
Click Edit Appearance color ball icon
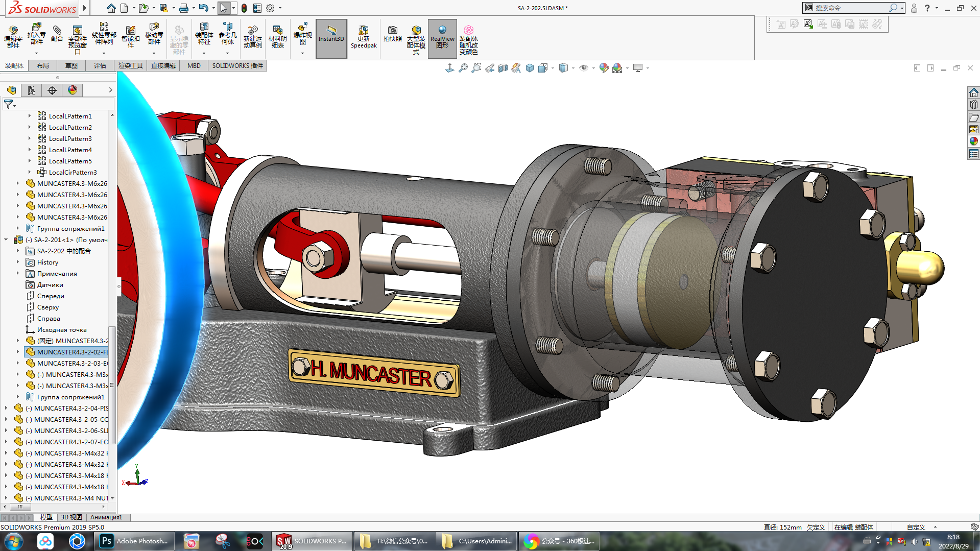click(604, 68)
